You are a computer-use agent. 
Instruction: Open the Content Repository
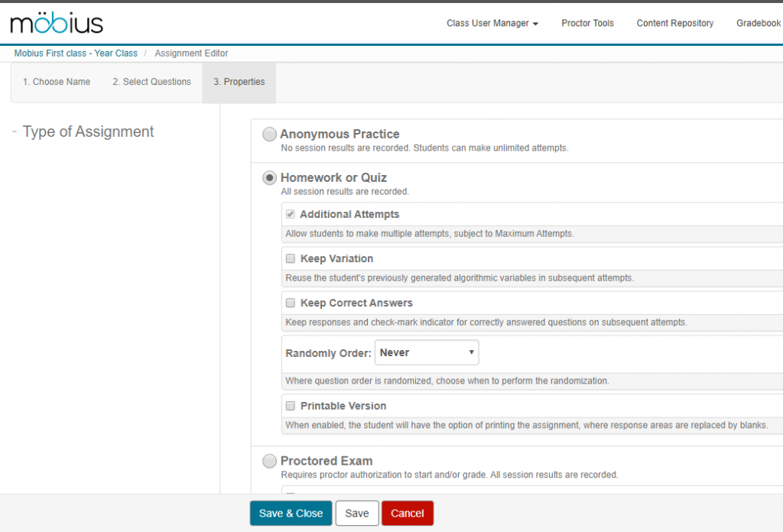coord(674,23)
